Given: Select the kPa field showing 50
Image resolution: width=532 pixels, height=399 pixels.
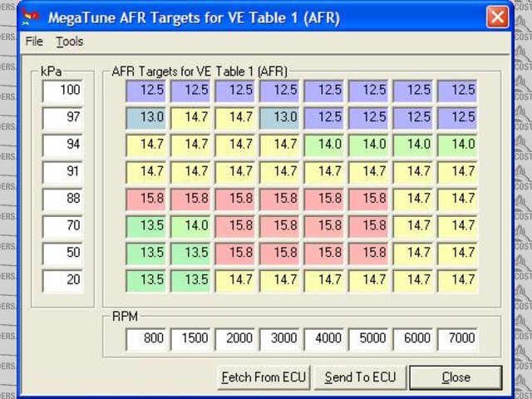Looking at the screenshot, I should (x=62, y=254).
